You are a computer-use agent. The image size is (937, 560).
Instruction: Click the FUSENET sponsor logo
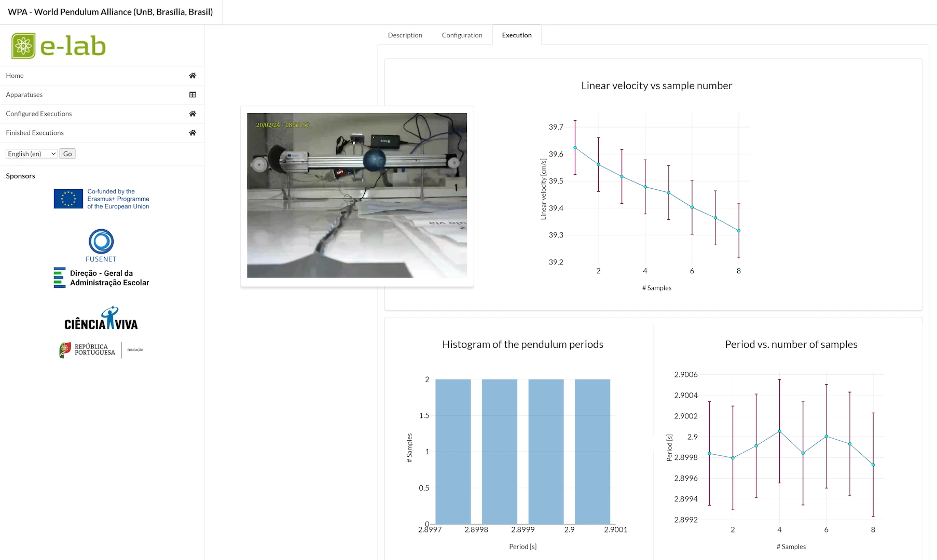pyautogui.click(x=101, y=245)
